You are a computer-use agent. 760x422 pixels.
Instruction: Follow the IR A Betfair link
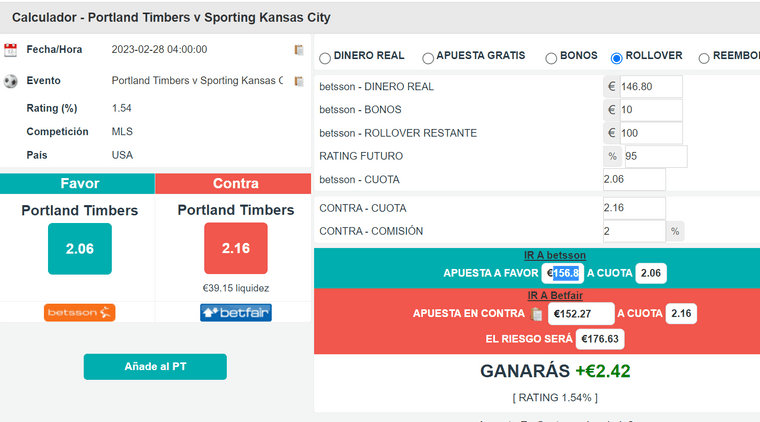pos(555,296)
